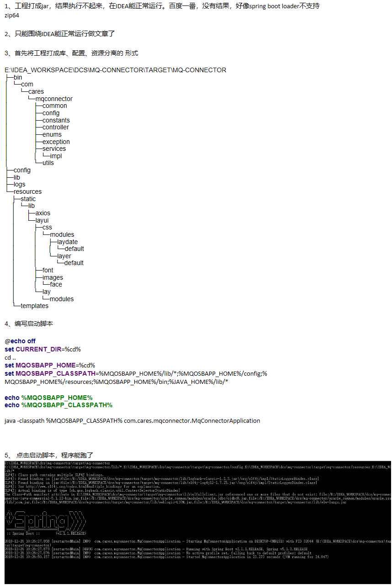Image resolution: width=392 pixels, height=585 pixels.
Task: Click the E:\IDEA_WORKSPACE root path heading
Action: click(x=115, y=70)
